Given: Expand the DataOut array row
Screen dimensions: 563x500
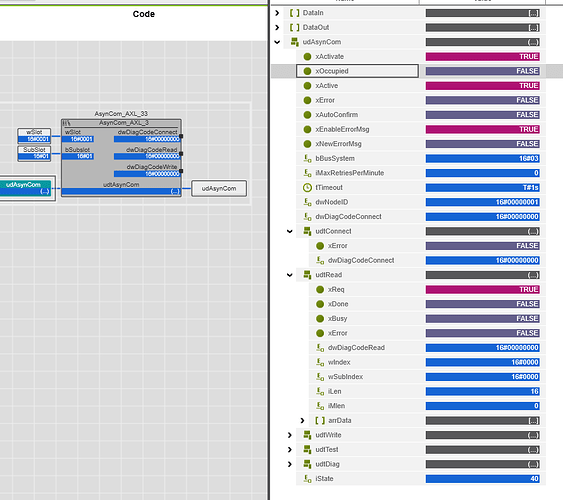Looking at the screenshot, I should (x=277, y=28).
